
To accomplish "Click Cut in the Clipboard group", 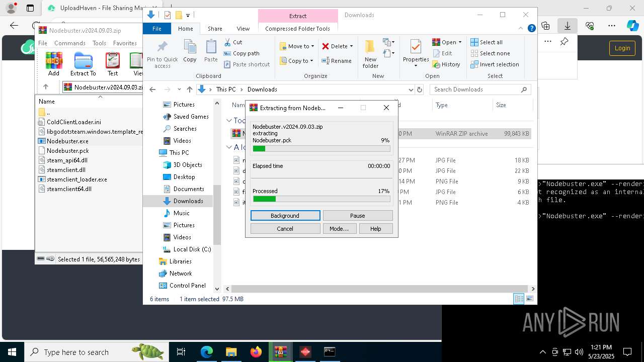I will pyautogui.click(x=233, y=42).
